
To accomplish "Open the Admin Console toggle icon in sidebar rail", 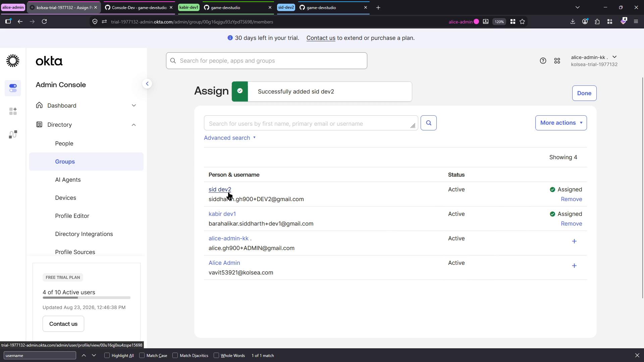I will (x=13, y=88).
